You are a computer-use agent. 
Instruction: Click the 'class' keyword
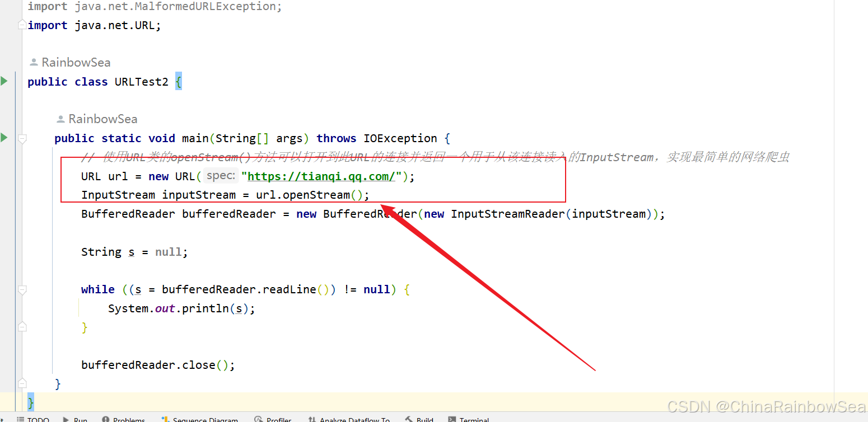point(91,82)
